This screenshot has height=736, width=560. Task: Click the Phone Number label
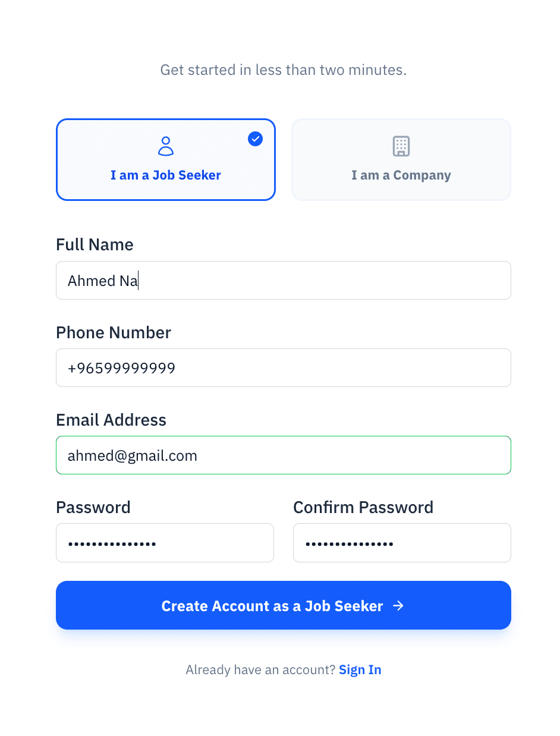[x=113, y=332]
